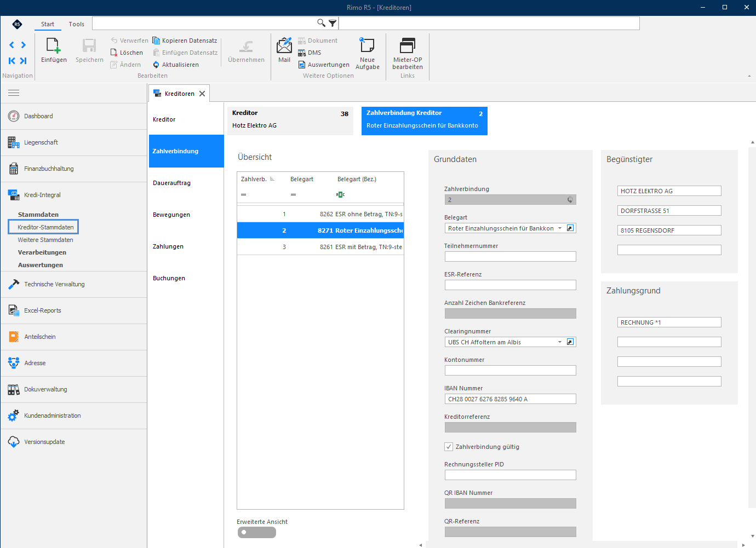Expand the Clearingnummer dropdown arrow

tap(560, 342)
